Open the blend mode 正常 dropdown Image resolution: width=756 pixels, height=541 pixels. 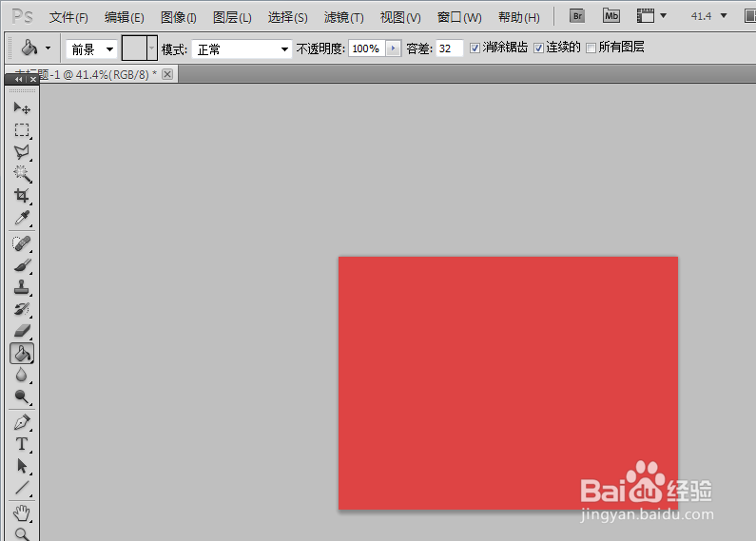(x=242, y=48)
